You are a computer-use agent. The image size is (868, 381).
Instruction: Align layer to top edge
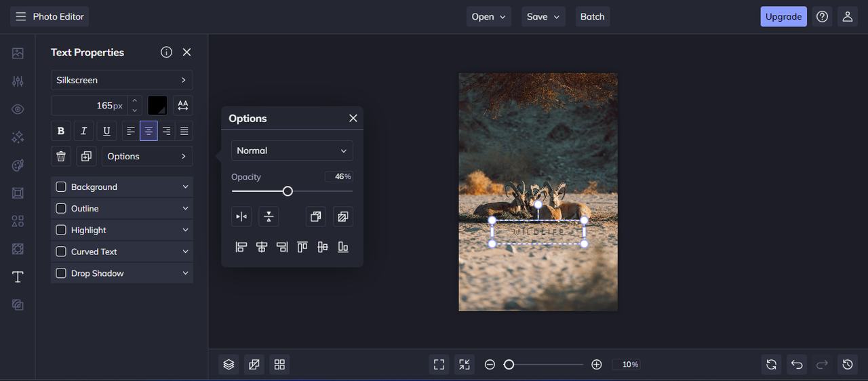pos(302,247)
